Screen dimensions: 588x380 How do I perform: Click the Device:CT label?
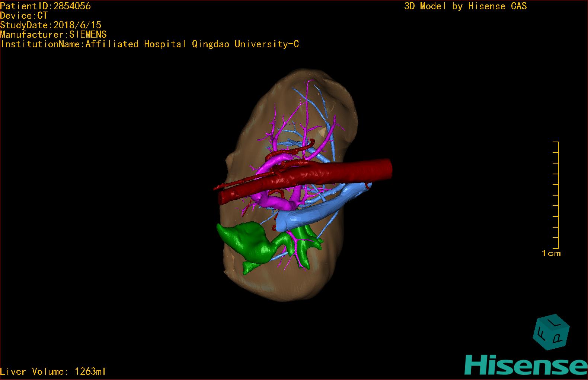click(x=24, y=16)
